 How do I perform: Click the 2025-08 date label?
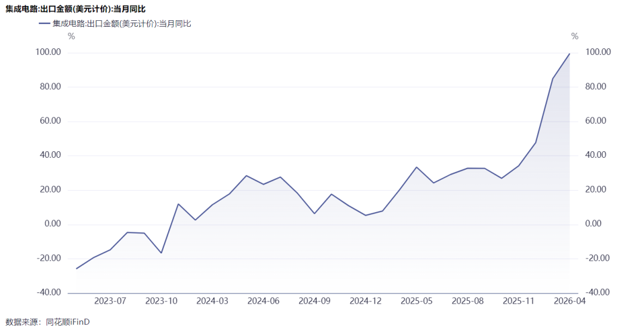coord(468,301)
